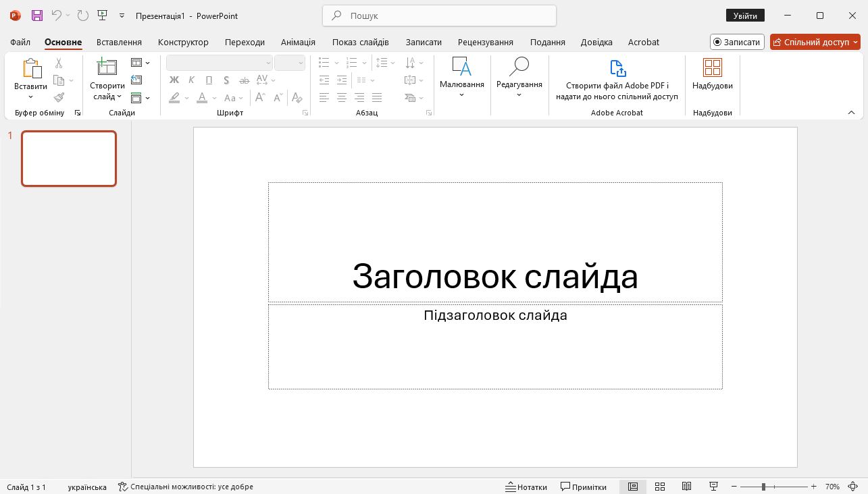
Task: Click the zoom slider handle
Action: coord(763,487)
